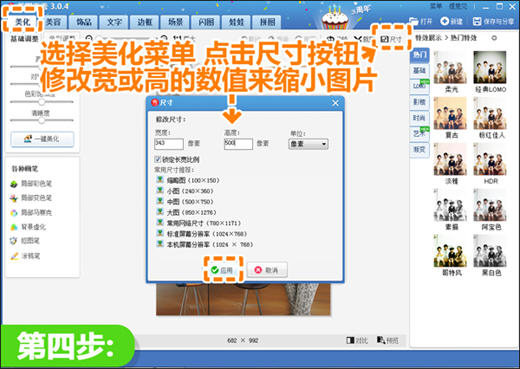Switch to the 场景 tab
Image resolution: width=520 pixels, height=369 pixels.
tap(175, 22)
